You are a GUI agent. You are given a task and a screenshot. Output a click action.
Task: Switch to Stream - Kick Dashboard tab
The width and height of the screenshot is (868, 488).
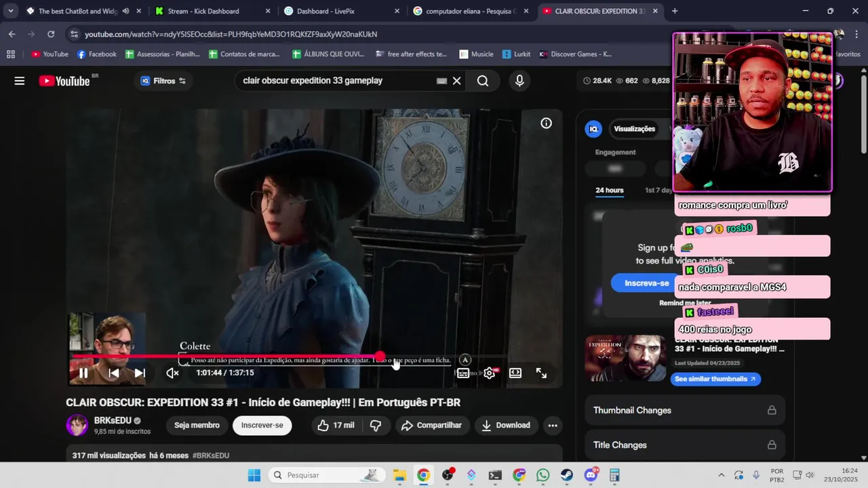point(212,11)
